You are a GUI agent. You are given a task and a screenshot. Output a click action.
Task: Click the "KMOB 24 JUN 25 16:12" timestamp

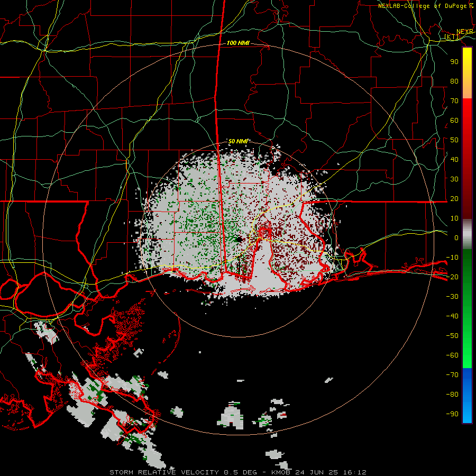pyautogui.click(x=319, y=472)
